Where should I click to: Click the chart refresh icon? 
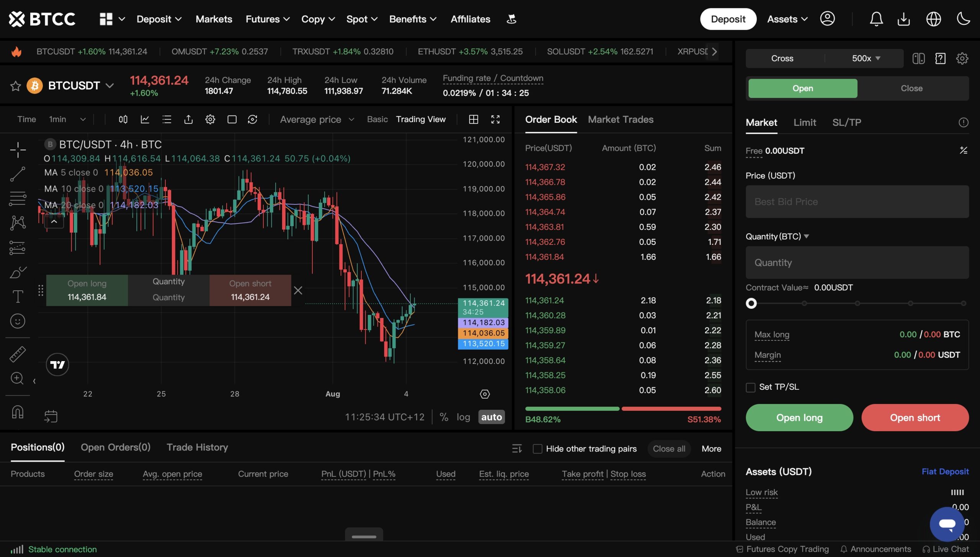(253, 119)
